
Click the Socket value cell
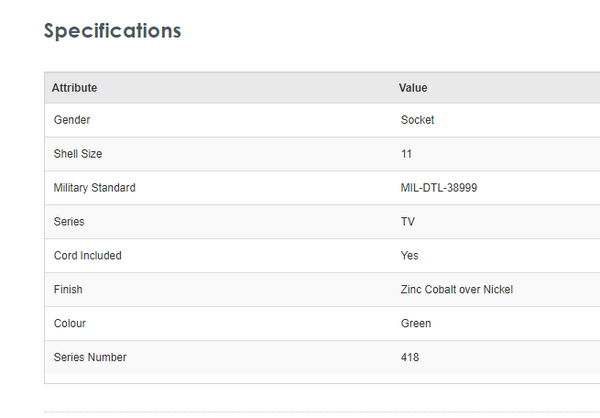417,120
